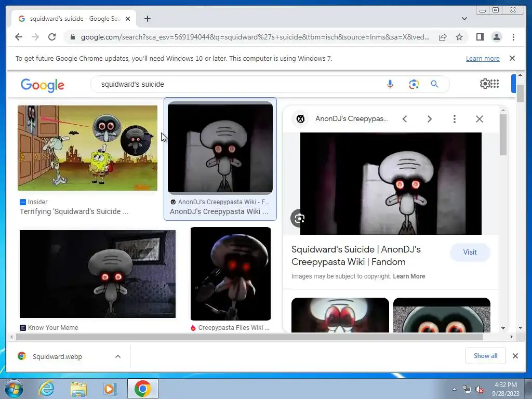Reload the current page
This screenshot has width=532, height=399.
point(52,37)
